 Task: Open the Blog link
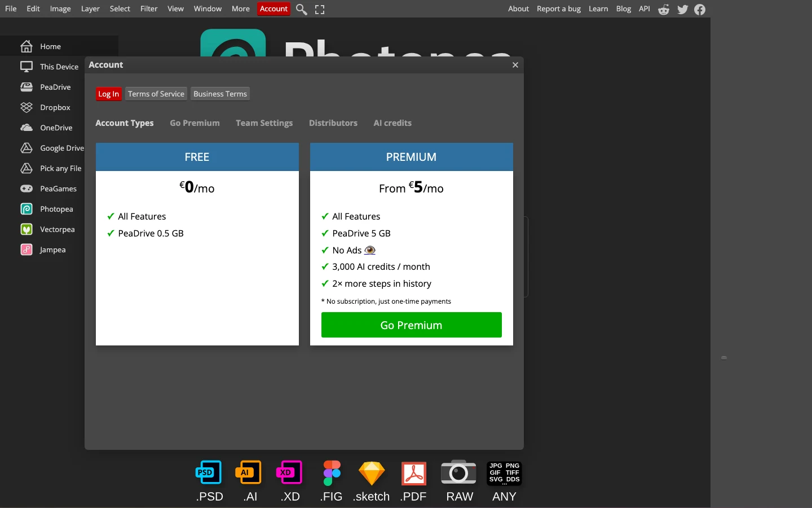[624, 8]
